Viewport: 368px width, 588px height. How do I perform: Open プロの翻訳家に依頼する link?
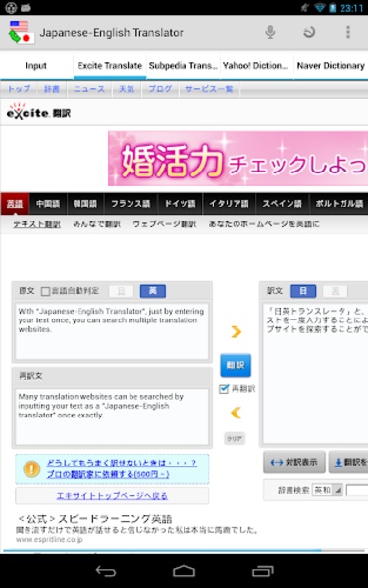[108, 474]
